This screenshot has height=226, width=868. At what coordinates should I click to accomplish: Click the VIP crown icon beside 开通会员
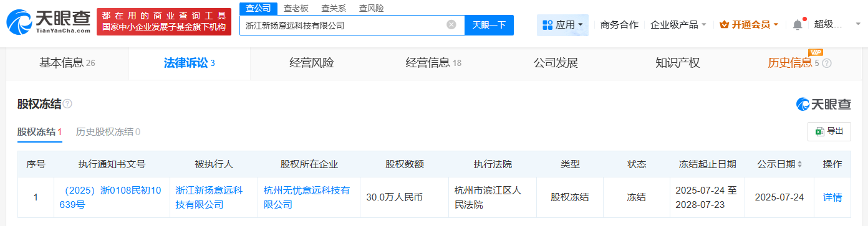point(724,25)
